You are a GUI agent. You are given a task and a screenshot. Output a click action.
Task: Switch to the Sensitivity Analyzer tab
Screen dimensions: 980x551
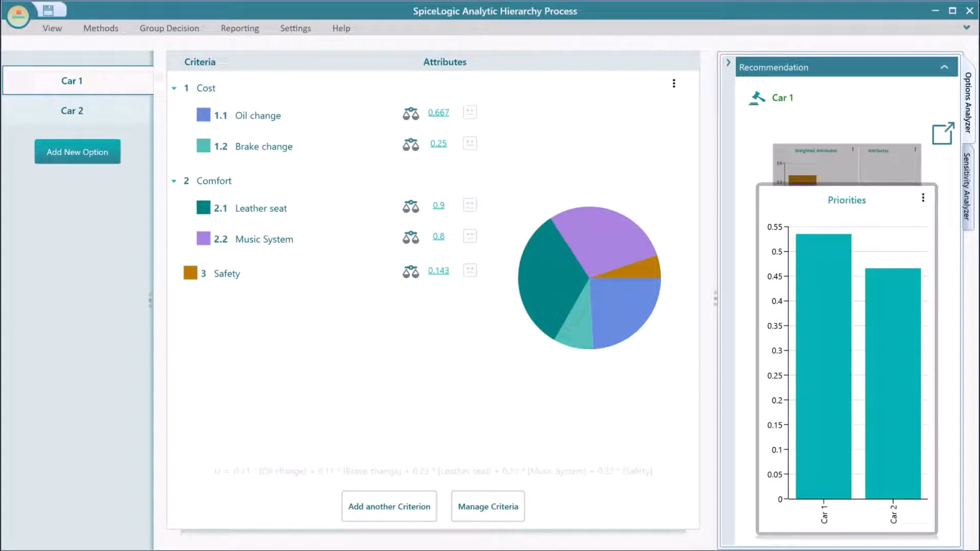[968, 186]
